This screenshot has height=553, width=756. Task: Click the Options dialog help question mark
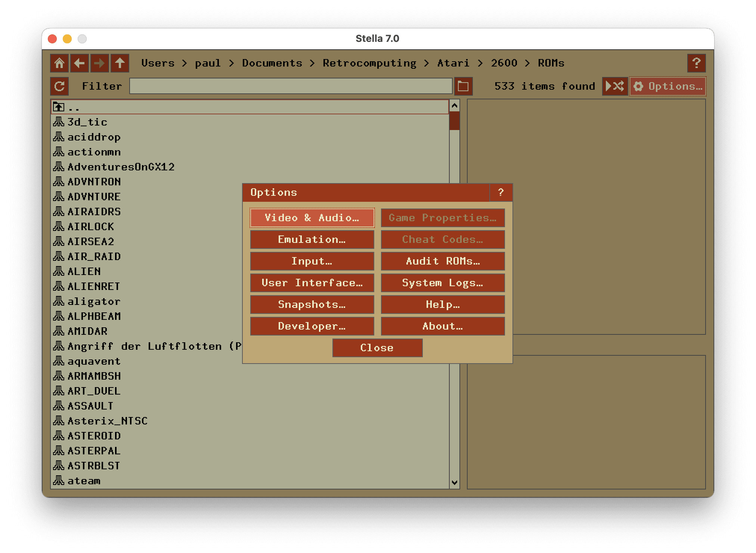click(501, 192)
